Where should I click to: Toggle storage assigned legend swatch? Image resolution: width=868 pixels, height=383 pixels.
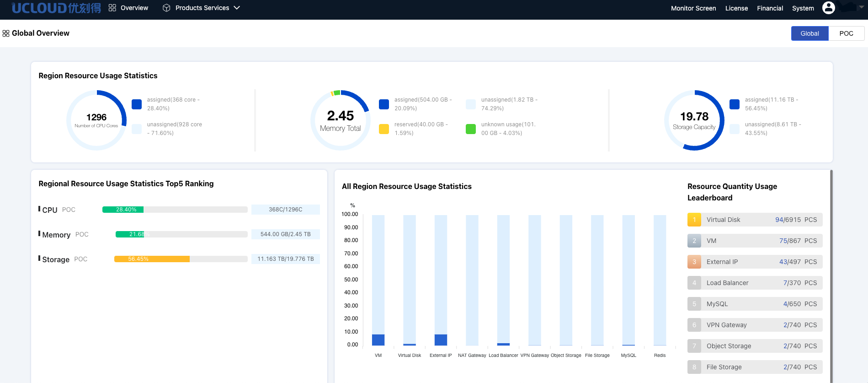(x=735, y=104)
